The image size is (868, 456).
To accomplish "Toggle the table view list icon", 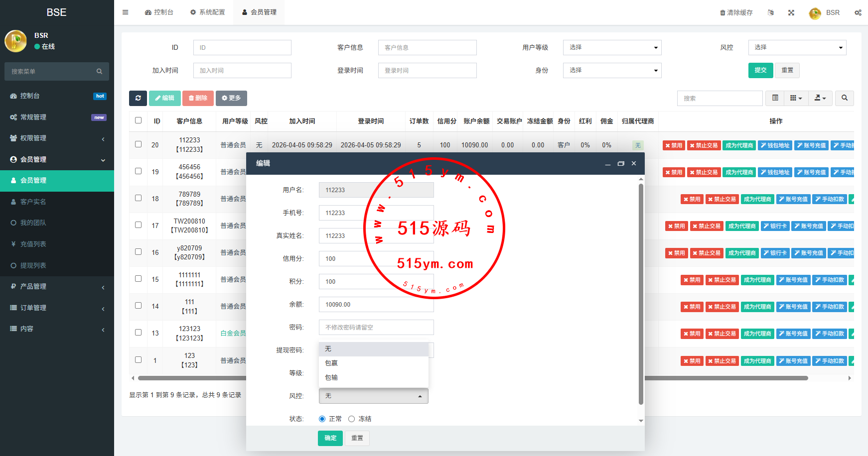I will [x=775, y=98].
